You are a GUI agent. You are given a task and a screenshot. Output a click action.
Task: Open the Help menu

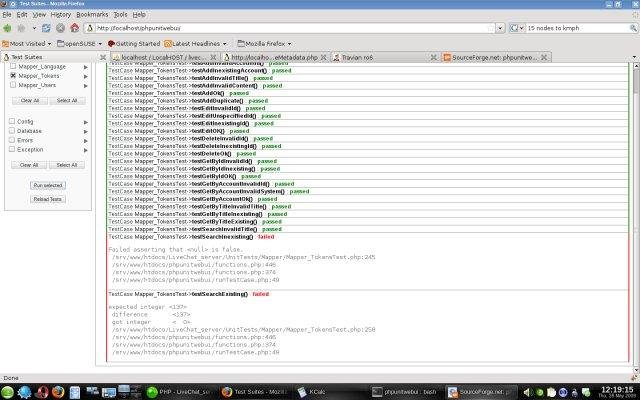coord(139,14)
